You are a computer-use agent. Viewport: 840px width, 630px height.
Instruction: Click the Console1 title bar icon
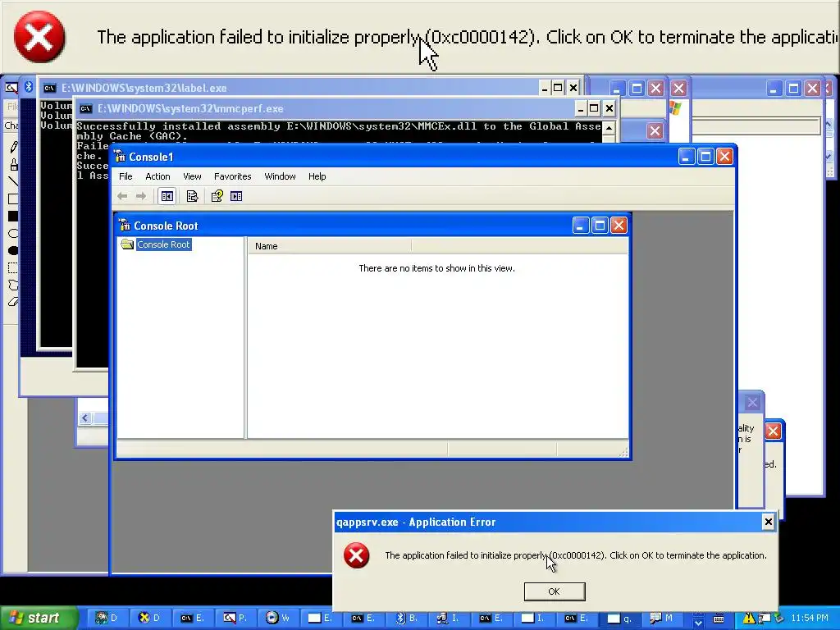pyautogui.click(x=120, y=157)
